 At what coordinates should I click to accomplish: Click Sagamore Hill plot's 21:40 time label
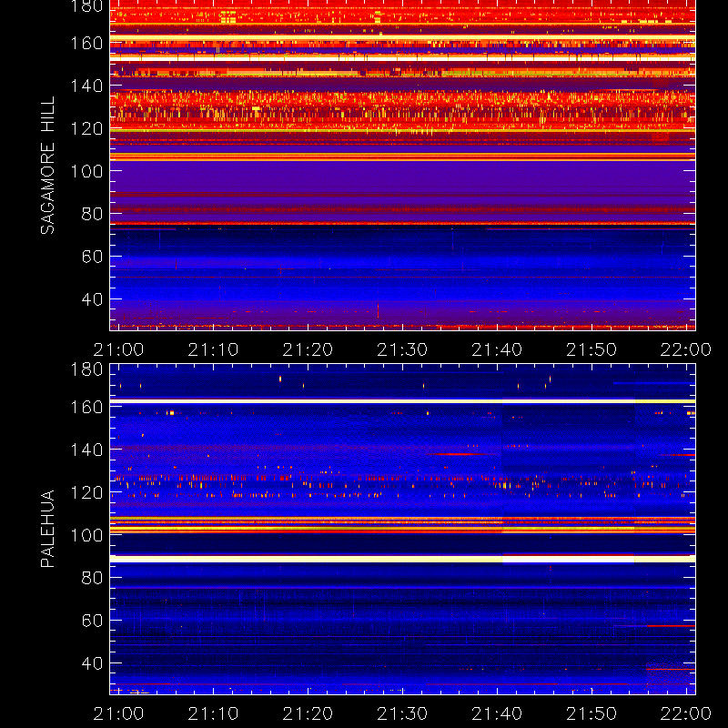497,349
